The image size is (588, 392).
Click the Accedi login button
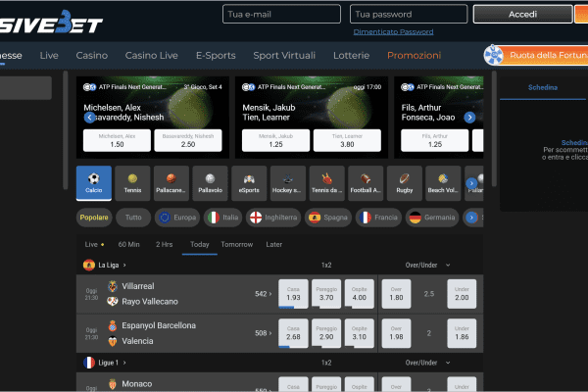pos(522,15)
